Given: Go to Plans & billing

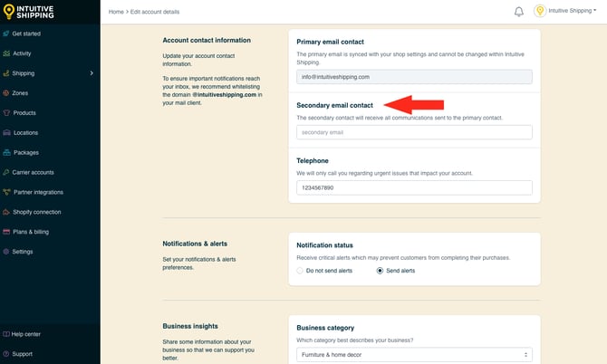Looking at the screenshot, I should 31,232.
